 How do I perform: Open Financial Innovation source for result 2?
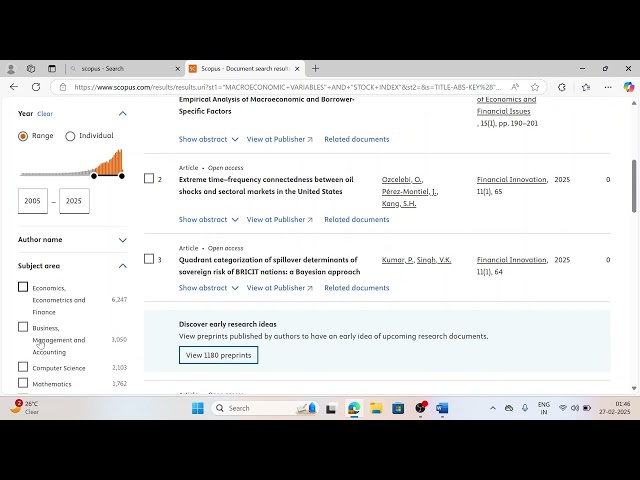coord(512,180)
